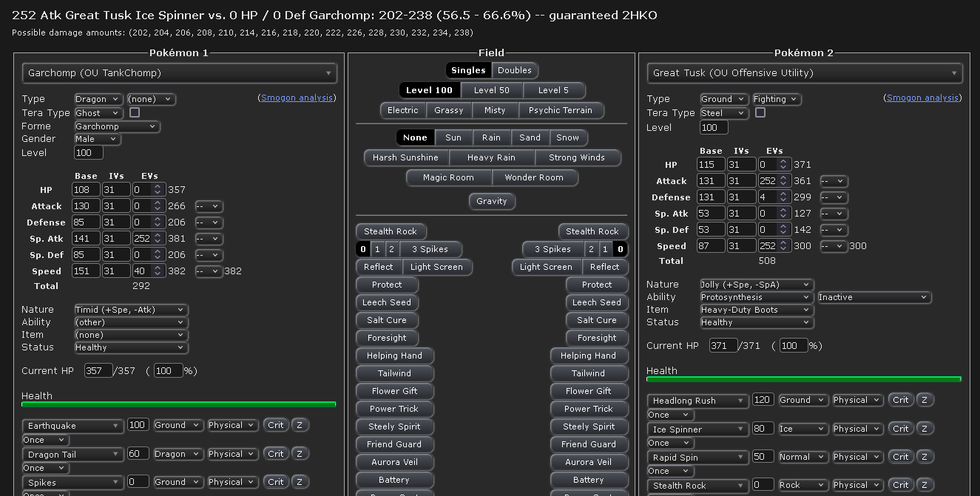Screen dimensions: 980x496
Task: Open Garchomp's Smogon analysis link
Action: tap(297, 98)
